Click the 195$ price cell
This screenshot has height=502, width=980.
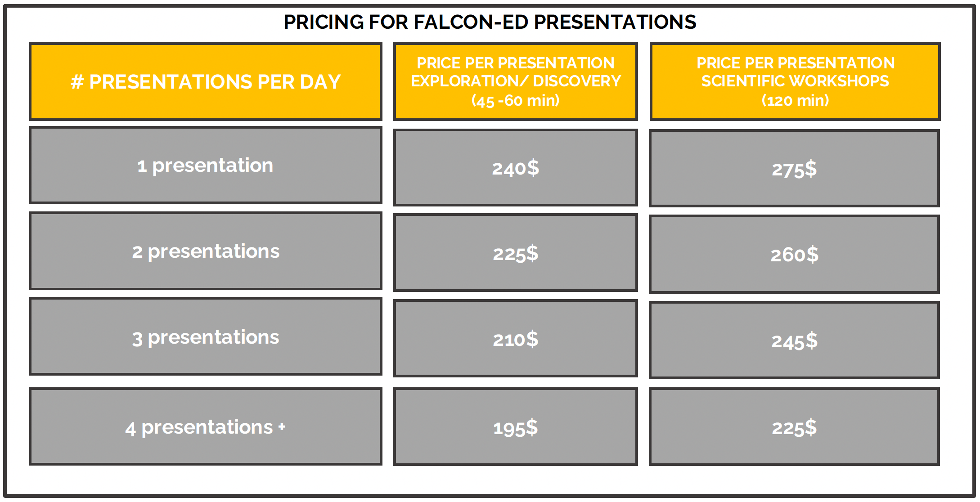tap(516, 428)
